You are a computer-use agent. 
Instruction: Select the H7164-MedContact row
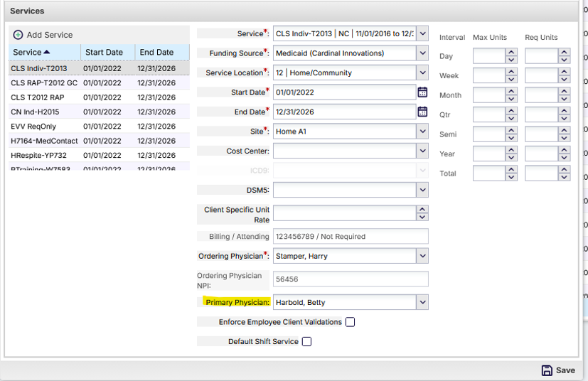coord(99,141)
